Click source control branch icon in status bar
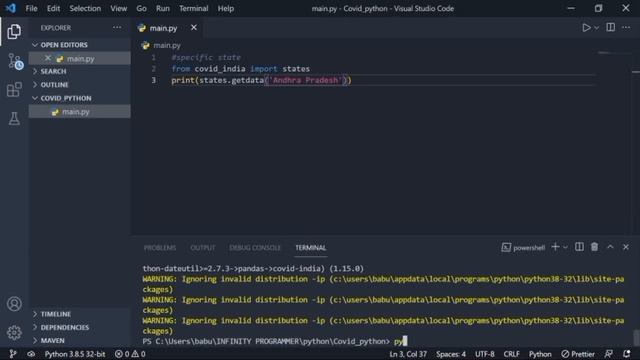The height and width of the screenshot is (360, 640). click(x=13, y=354)
